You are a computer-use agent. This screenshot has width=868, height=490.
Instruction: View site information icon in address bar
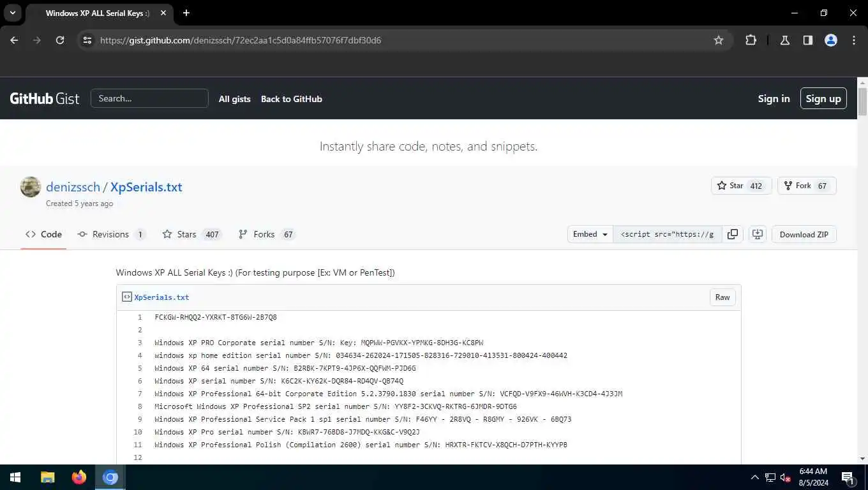point(87,40)
